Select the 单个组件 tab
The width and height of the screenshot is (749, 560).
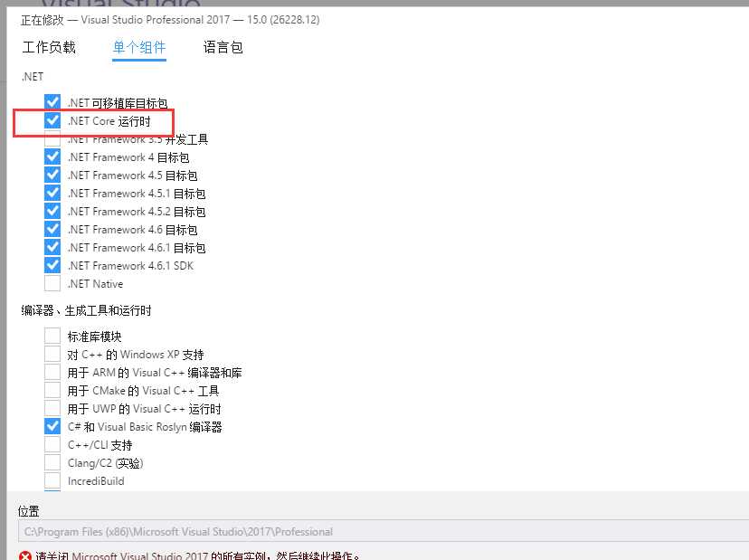[139, 47]
